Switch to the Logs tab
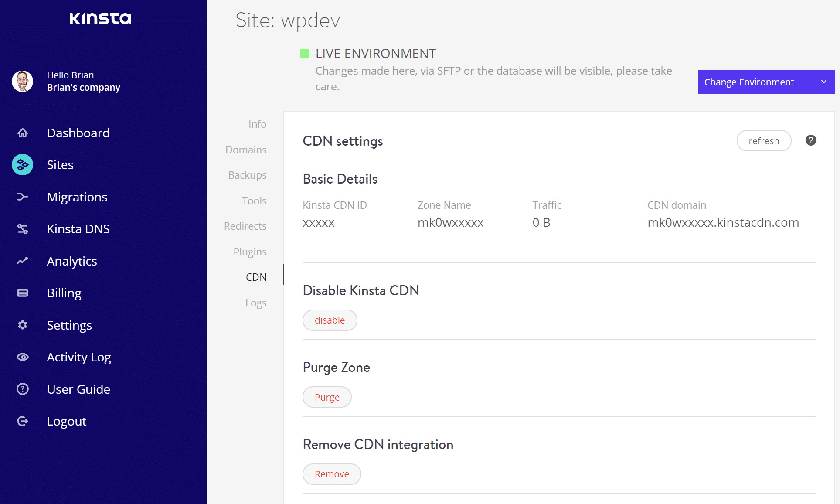The width and height of the screenshot is (840, 504). 256,303
